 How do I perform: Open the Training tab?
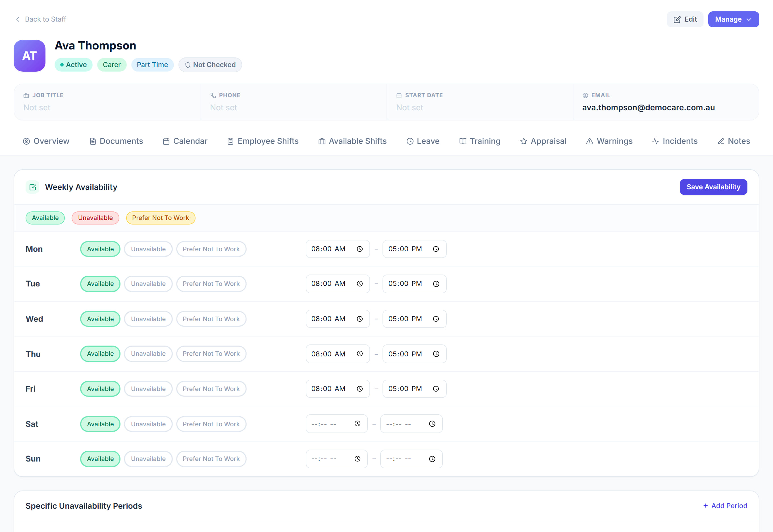(480, 141)
